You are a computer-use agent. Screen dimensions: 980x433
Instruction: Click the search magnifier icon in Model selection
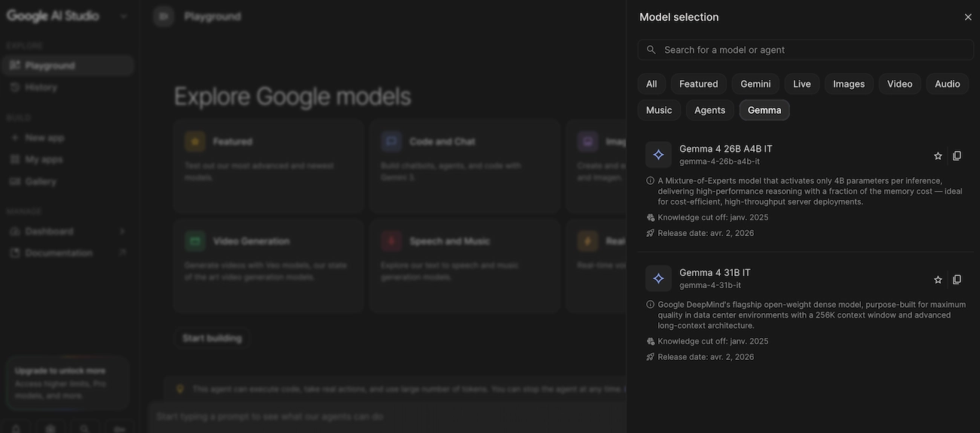[x=651, y=50]
